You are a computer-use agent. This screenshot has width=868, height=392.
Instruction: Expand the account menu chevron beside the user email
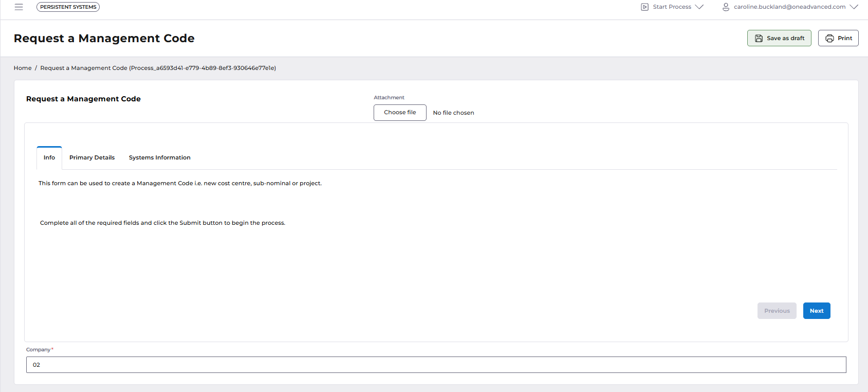point(854,7)
